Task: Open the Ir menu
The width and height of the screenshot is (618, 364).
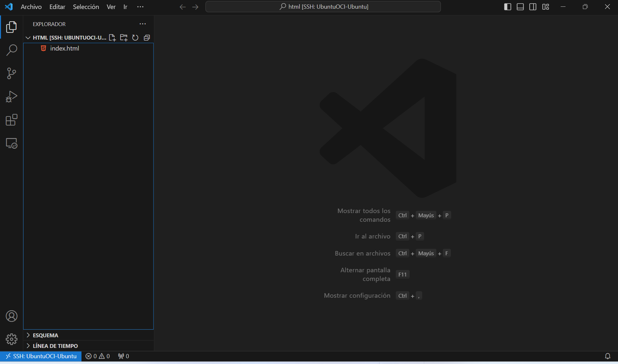Action: pos(125,7)
